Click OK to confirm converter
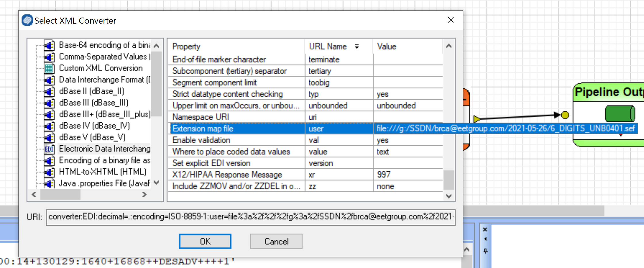The height and width of the screenshot is (268, 644). tap(205, 241)
